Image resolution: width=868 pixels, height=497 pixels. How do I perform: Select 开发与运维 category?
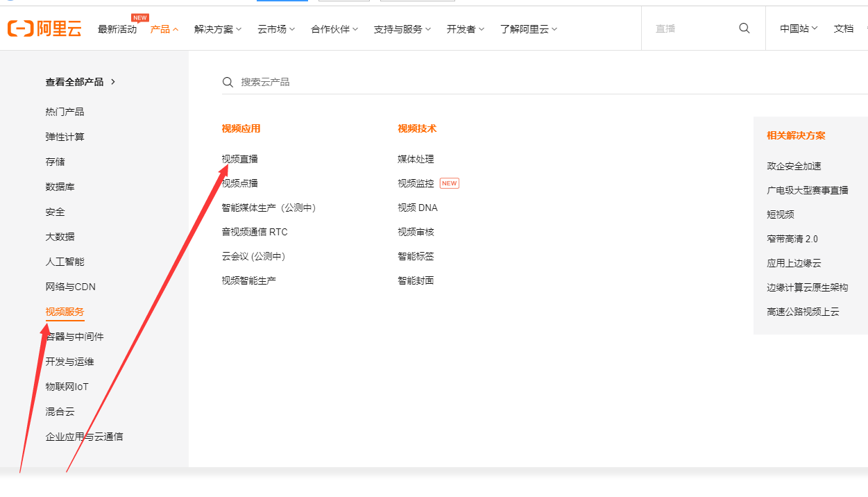click(x=69, y=362)
